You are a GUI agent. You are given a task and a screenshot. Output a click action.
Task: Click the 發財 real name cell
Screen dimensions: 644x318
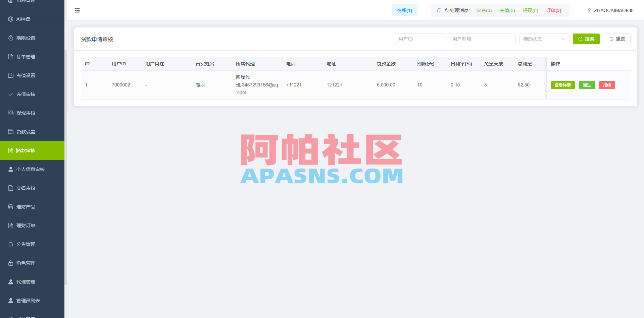pyautogui.click(x=200, y=85)
